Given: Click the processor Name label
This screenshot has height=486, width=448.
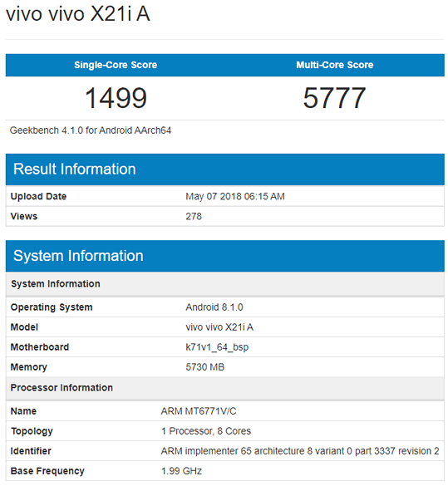Looking at the screenshot, I should coord(23,411).
